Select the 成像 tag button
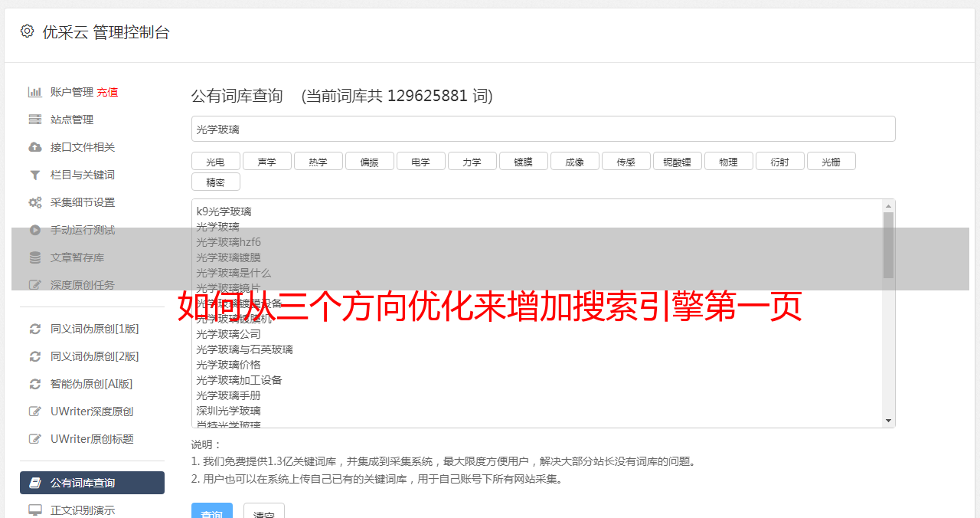Viewport: 980px width, 518px height. coord(574,162)
